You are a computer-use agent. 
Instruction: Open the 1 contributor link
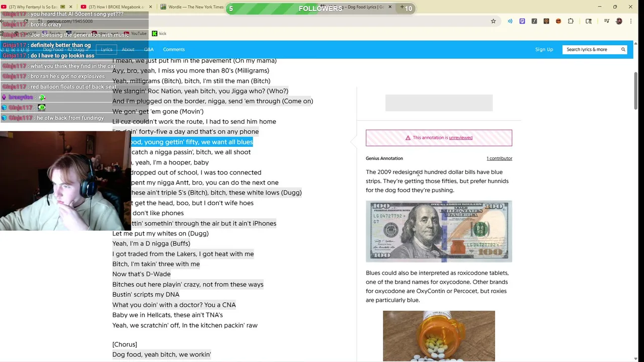click(499, 158)
